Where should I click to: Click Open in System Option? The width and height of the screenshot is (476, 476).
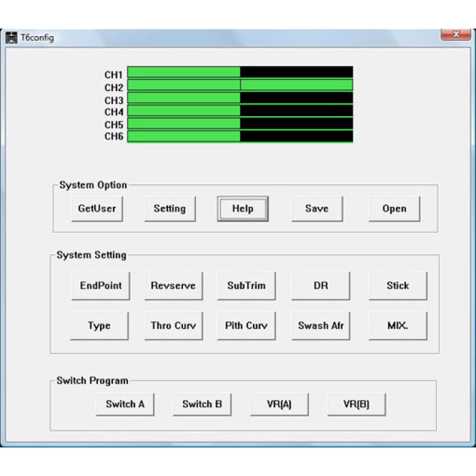click(x=394, y=209)
